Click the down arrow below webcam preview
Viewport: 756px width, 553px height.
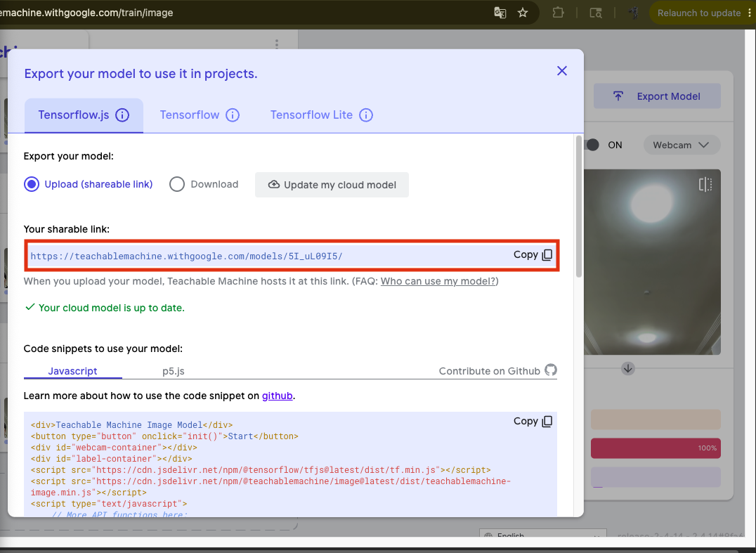(627, 369)
